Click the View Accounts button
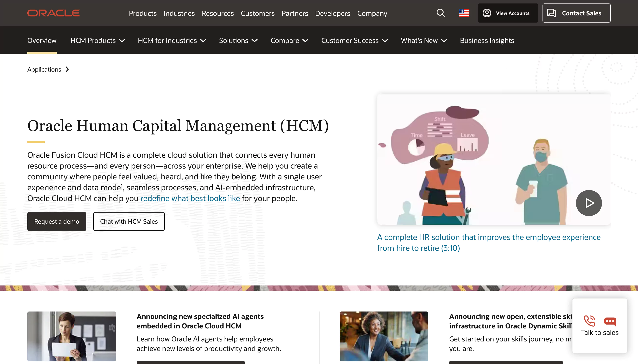Screen dimensions: 638x364 click(x=508, y=13)
